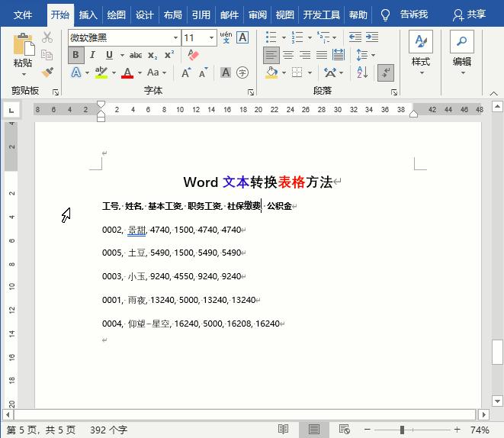Screen dimensions: 504x438
Task: Expand the bullets list dropdown
Action: point(284,38)
